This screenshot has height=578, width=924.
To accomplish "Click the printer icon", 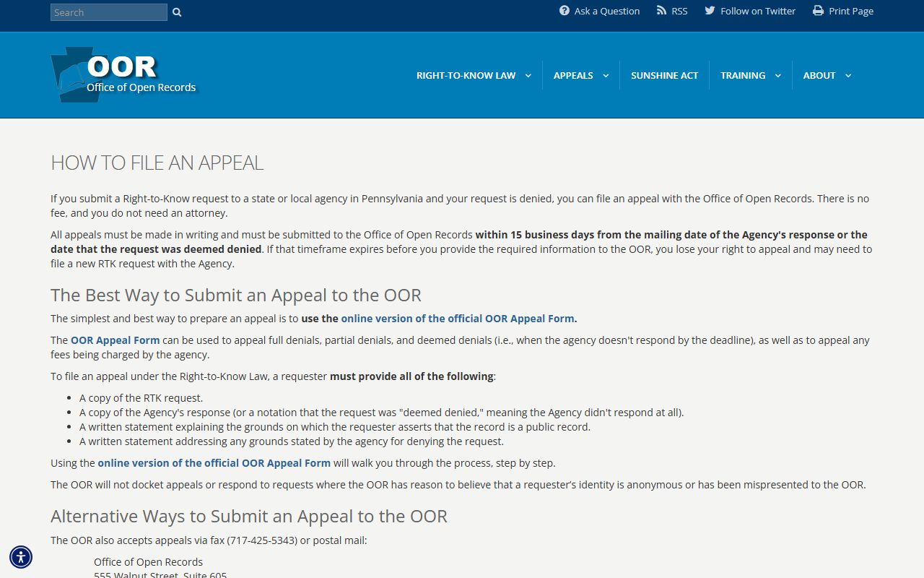I will coord(818,11).
